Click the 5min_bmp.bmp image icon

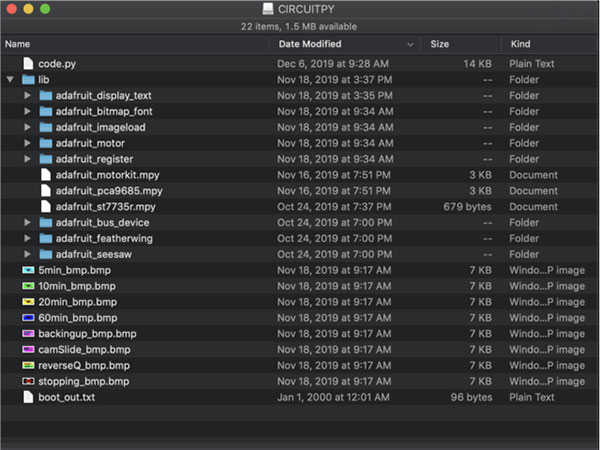coord(28,270)
